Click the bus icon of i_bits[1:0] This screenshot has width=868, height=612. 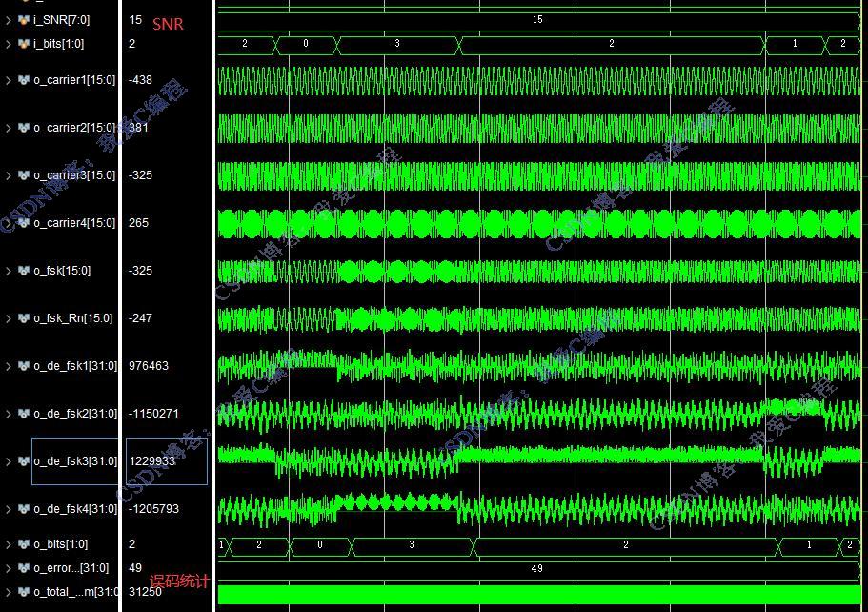(23, 44)
